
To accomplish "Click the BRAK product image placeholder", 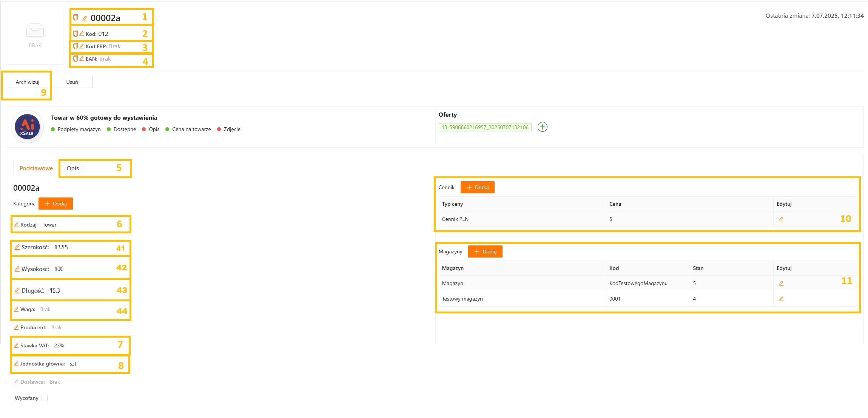I will [x=35, y=36].
